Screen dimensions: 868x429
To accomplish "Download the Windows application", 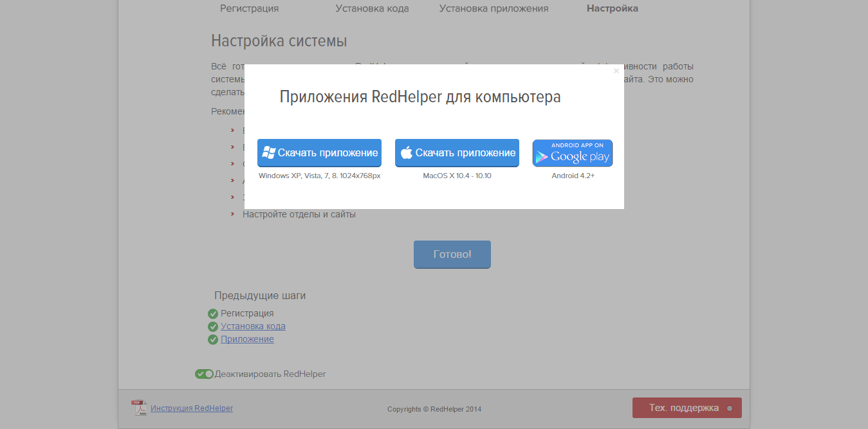I will click(x=319, y=153).
